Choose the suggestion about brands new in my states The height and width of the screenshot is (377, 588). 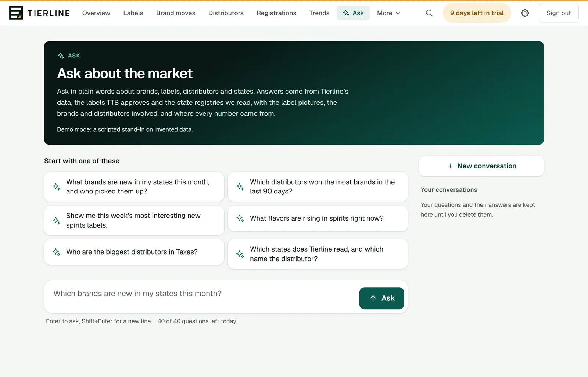pyautogui.click(x=134, y=187)
